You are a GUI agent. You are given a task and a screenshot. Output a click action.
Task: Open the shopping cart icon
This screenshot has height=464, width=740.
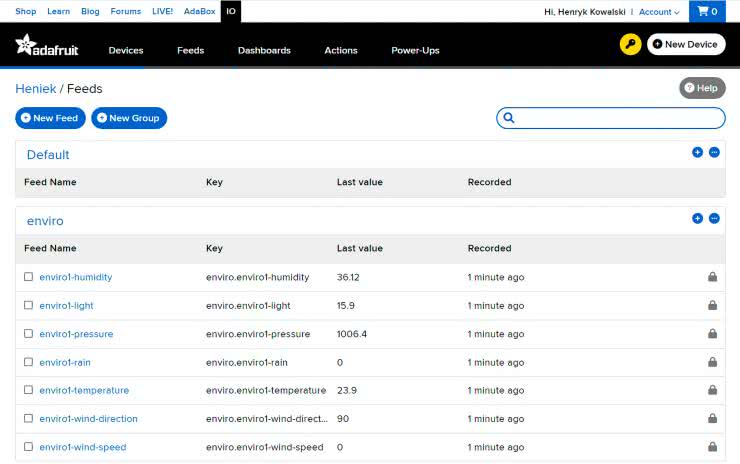(707, 12)
